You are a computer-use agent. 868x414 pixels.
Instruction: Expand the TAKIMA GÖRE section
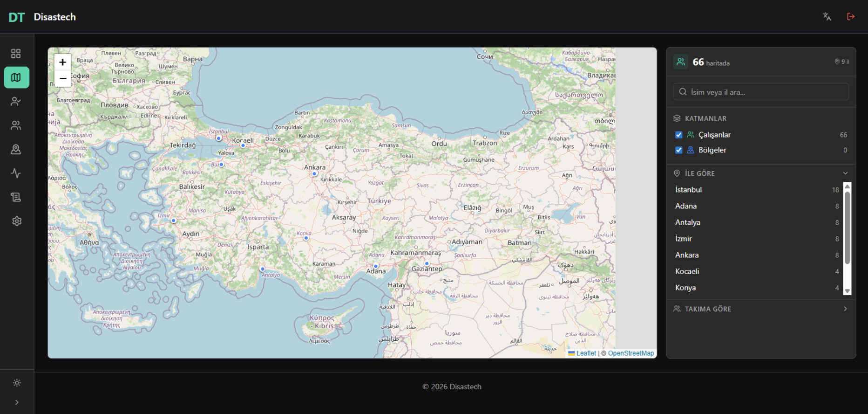(x=845, y=309)
